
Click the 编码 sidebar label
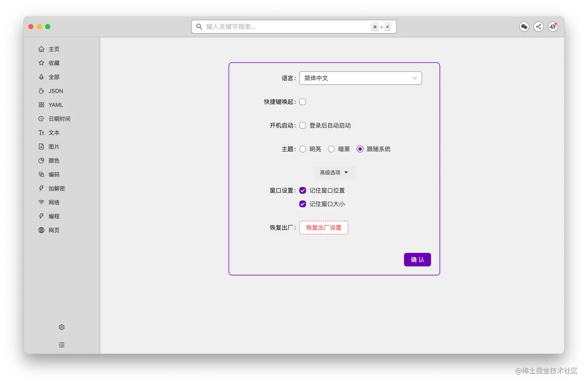54,174
